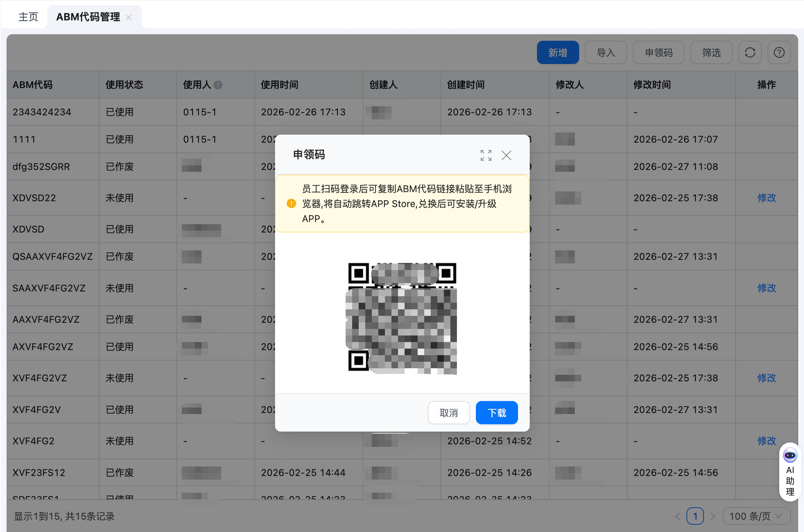
Task: Click the 修改 link for row XDVSD22
Action: point(766,198)
